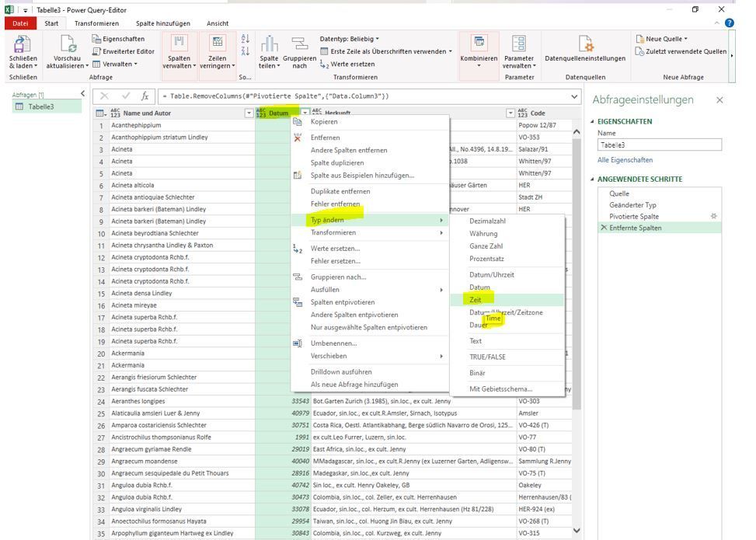Open the Herkunft column filter dropdown
This screenshot has width=756, height=540.
(510, 113)
